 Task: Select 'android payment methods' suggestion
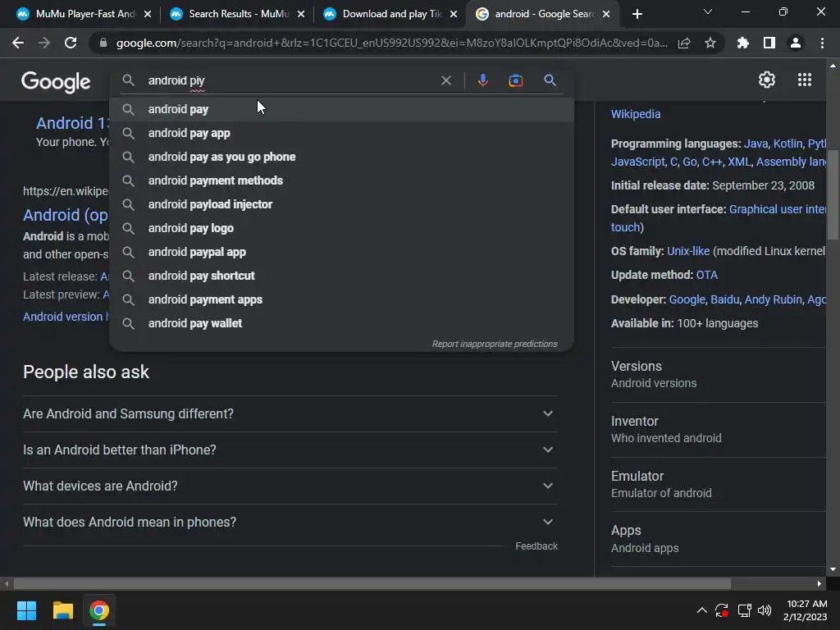coord(342,180)
